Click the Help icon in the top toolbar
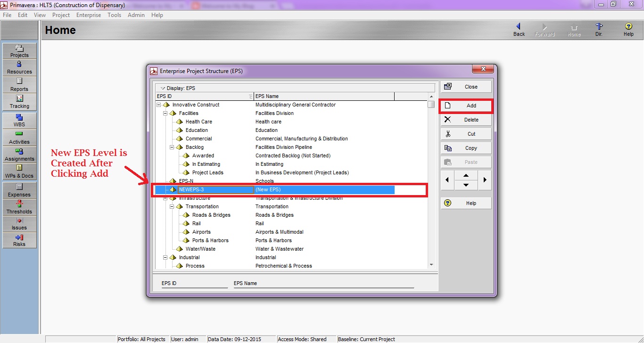This screenshot has width=644, height=343. point(628,29)
